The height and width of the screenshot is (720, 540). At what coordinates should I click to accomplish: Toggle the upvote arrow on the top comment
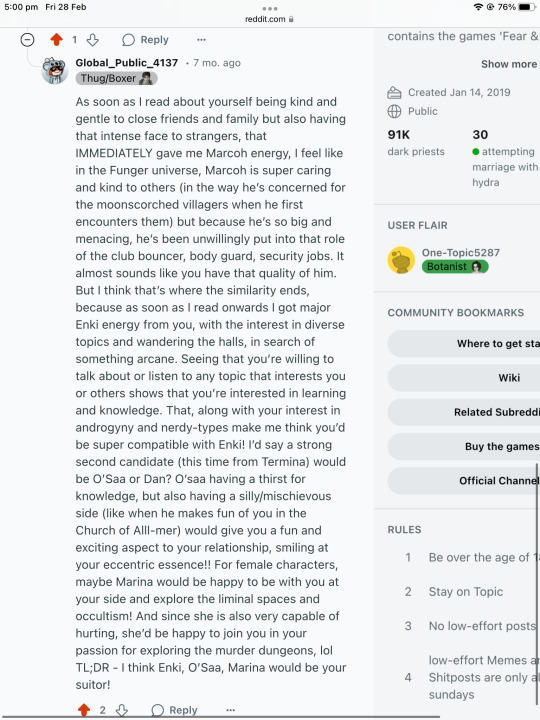(56, 40)
